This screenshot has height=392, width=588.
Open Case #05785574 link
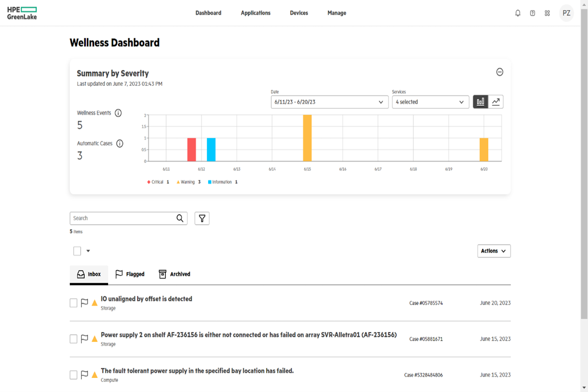pyautogui.click(x=426, y=303)
